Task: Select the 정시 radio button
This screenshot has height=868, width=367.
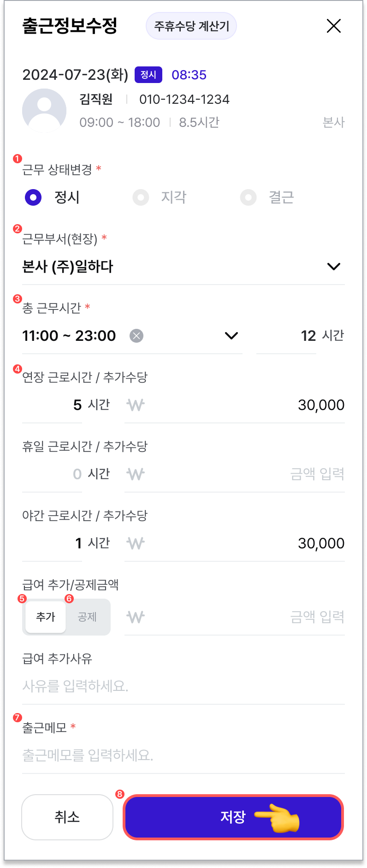Action: pos(33,197)
